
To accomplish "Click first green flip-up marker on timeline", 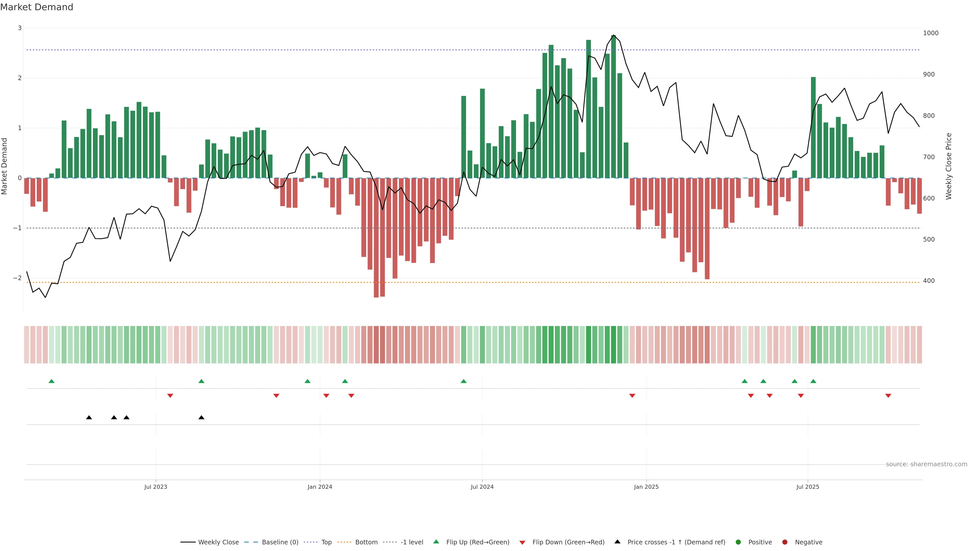I will pyautogui.click(x=52, y=381).
